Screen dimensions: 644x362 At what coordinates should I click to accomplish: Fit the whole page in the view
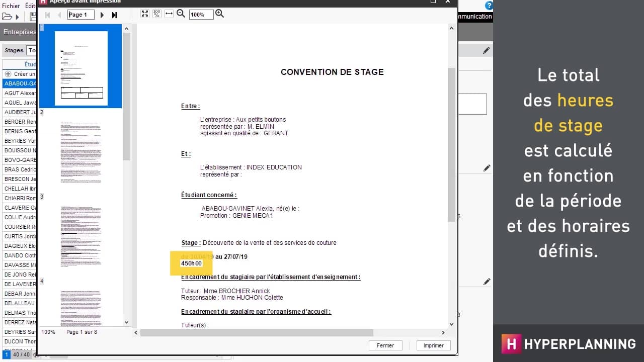145,14
